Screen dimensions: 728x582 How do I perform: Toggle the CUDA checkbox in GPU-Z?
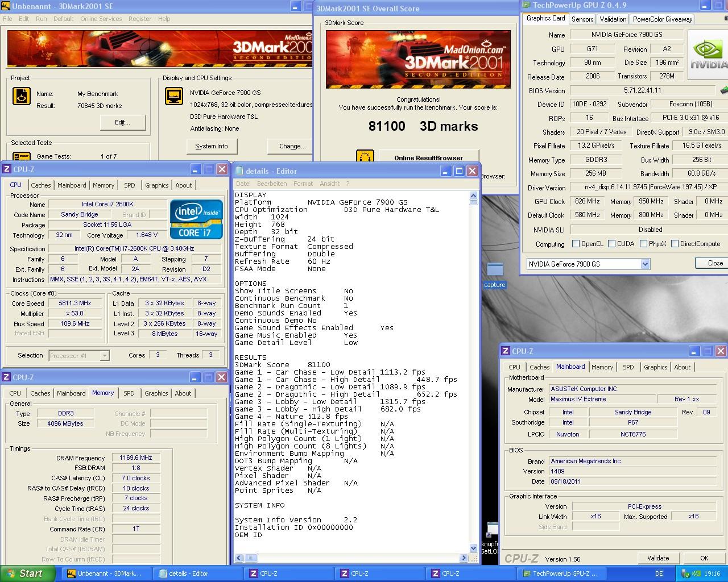(x=611, y=244)
